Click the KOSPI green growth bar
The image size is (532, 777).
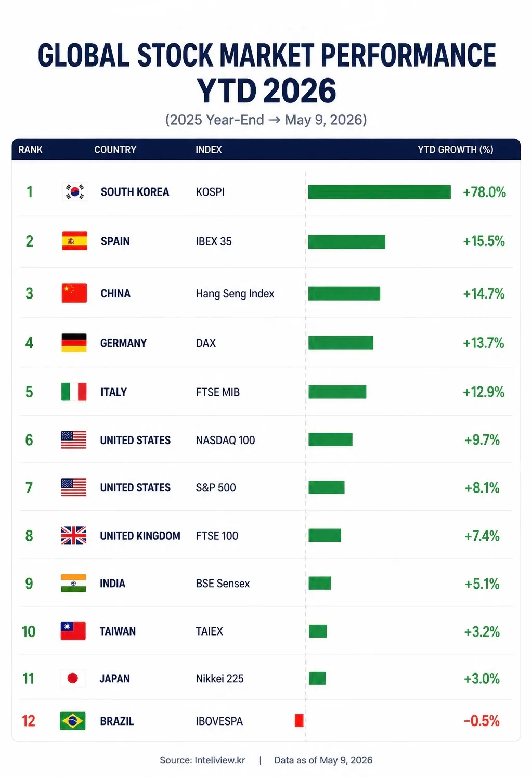tap(380, 192)
